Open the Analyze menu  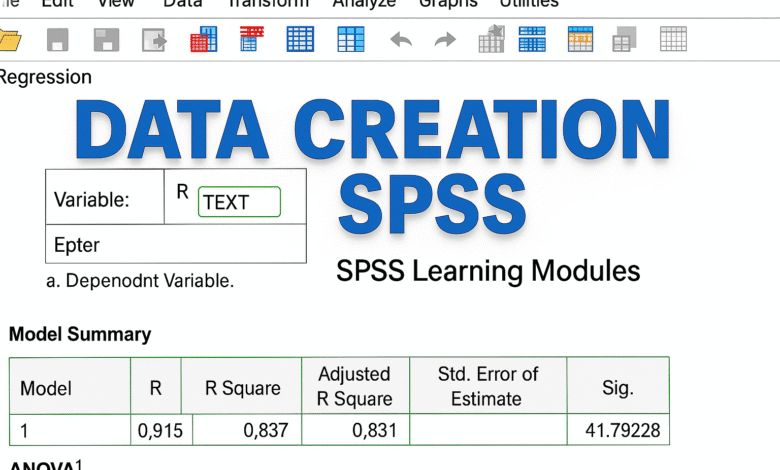(x=364, y=3)
